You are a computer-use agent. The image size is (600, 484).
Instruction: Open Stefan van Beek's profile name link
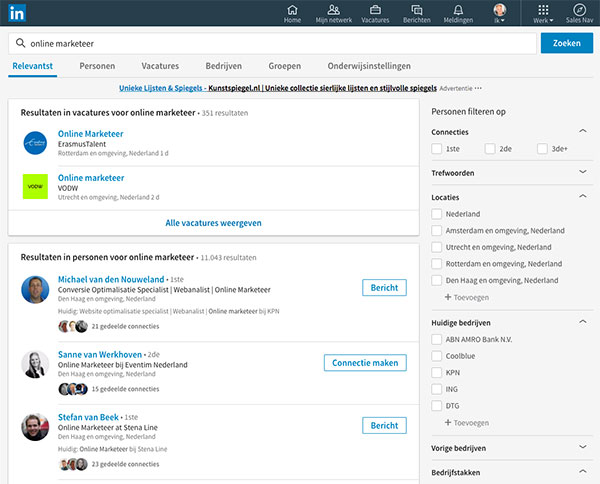point(88,417)
